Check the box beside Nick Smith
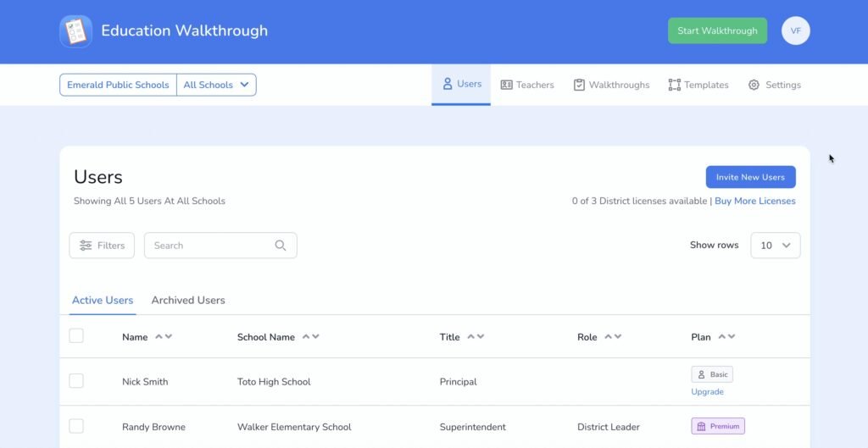 [76, 381]
